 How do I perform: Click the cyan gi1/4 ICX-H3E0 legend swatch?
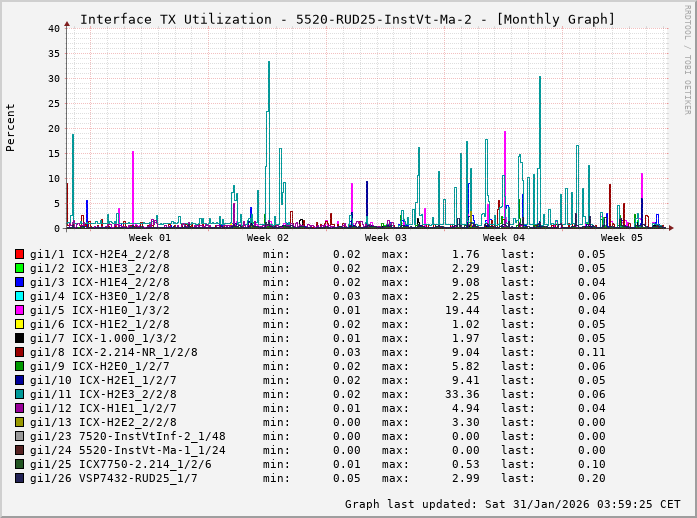(20, 296)
